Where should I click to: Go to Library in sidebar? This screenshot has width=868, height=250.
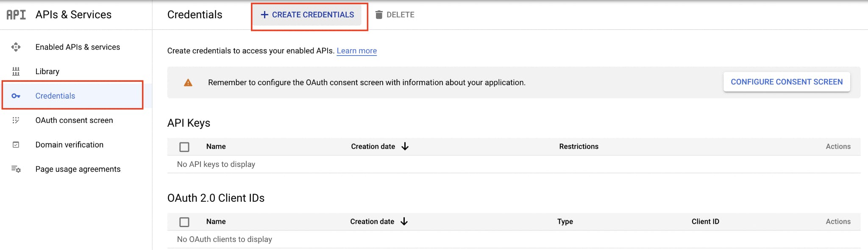click(x=47, y=72)
